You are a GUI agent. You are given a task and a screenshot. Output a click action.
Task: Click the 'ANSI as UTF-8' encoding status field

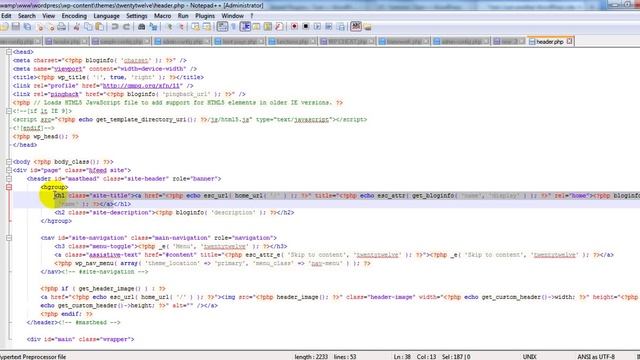tap(596, 357)
